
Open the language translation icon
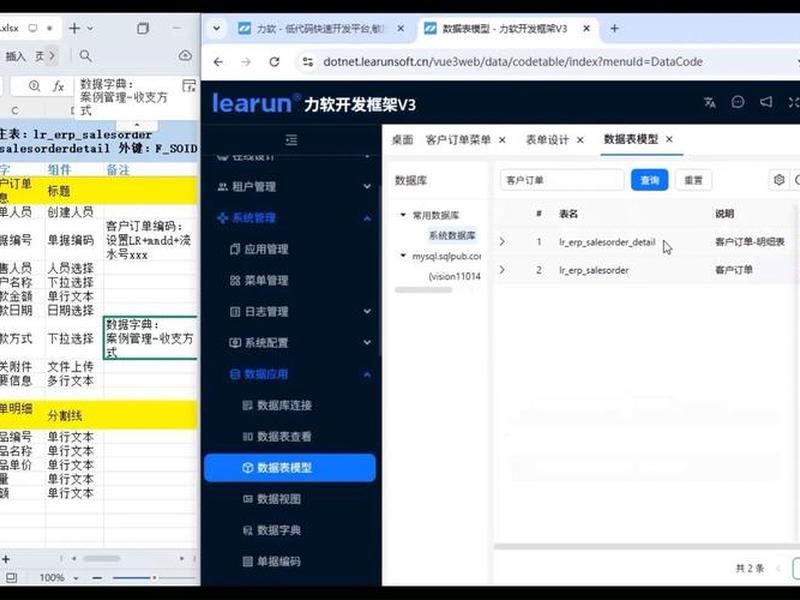[x=710, y=102]
